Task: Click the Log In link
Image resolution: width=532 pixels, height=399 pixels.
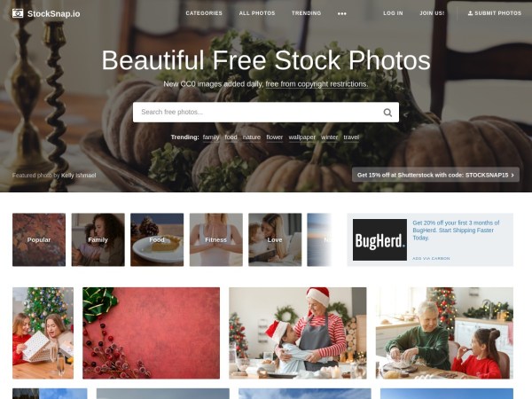Action: pos(393,13)
